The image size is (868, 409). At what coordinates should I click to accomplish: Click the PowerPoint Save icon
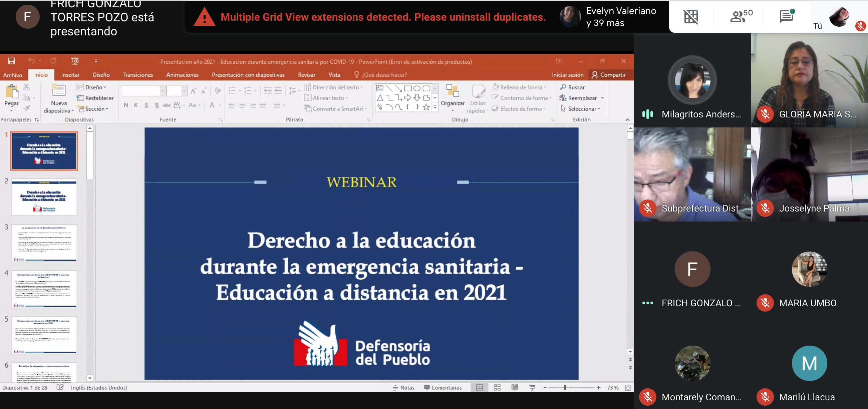[x=11, y=61]
